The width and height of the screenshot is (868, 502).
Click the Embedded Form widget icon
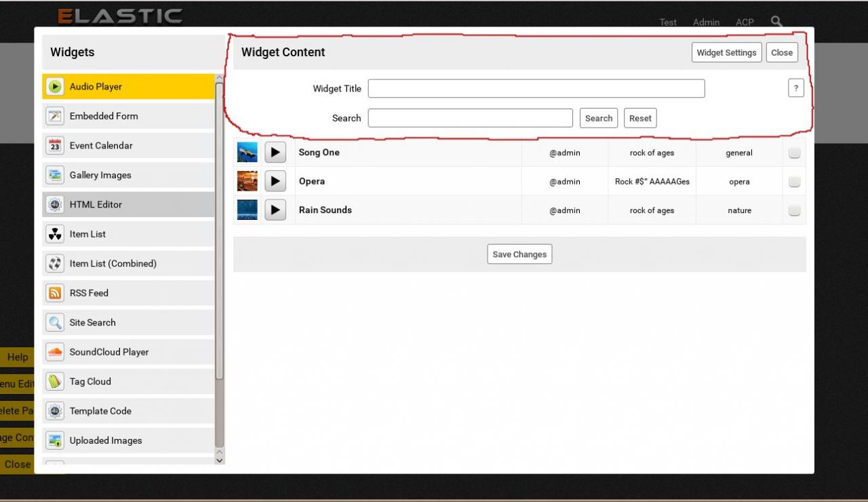[x=55, y=116]
